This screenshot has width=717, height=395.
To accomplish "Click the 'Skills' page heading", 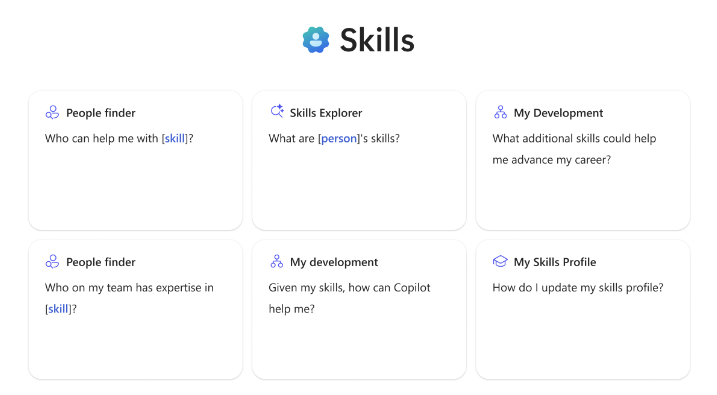I will [377, 40].
